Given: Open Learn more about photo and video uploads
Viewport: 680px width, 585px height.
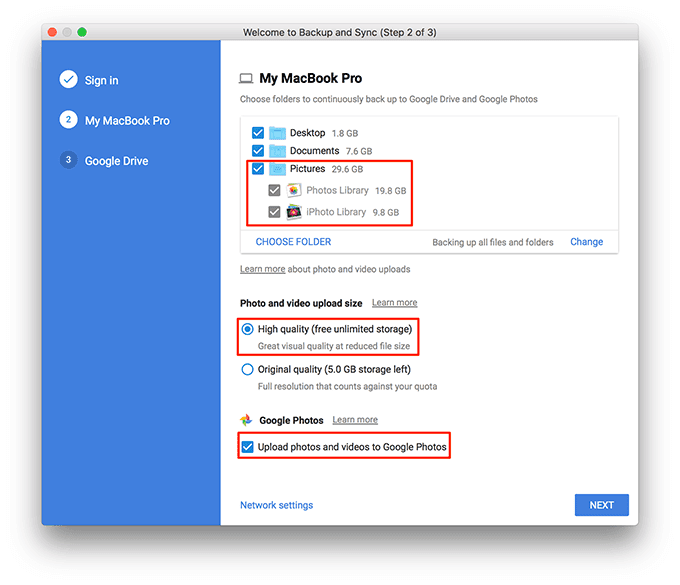Looking at the screenshot, I should (x=262, y=269).
